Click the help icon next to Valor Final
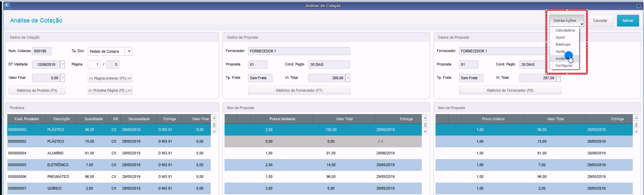The height and width of the screenshot is (195, 644). [62, 78]
